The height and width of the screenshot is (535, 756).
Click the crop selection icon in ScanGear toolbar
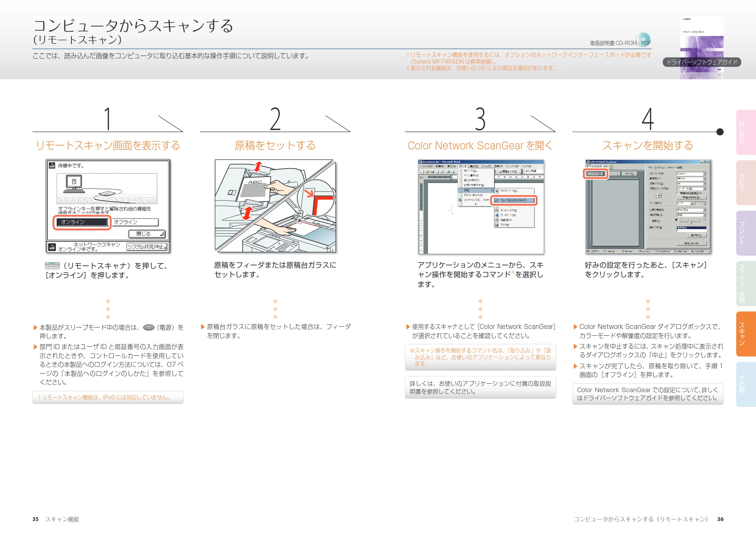[589, 166]
